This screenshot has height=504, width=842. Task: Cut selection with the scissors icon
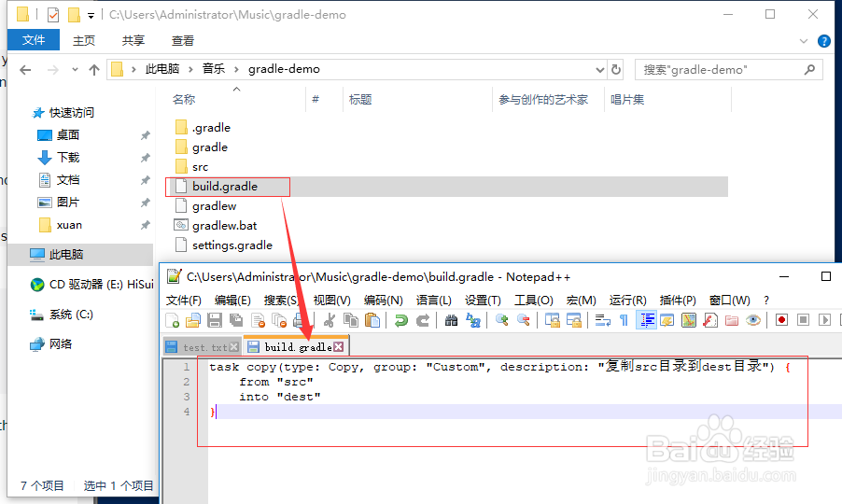pos(330,320)
